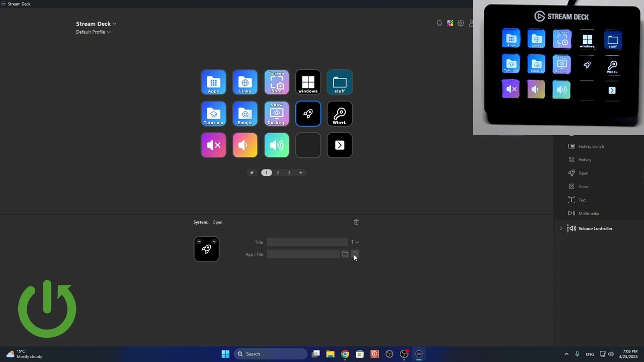
Task: Open the title text style dropdown
Action: tap(355, 242)
